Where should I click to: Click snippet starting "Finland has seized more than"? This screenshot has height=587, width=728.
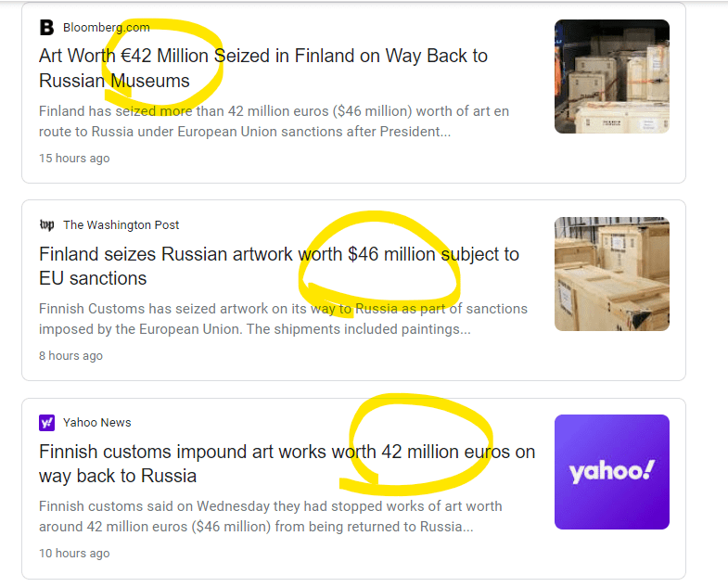coord(274,121)
